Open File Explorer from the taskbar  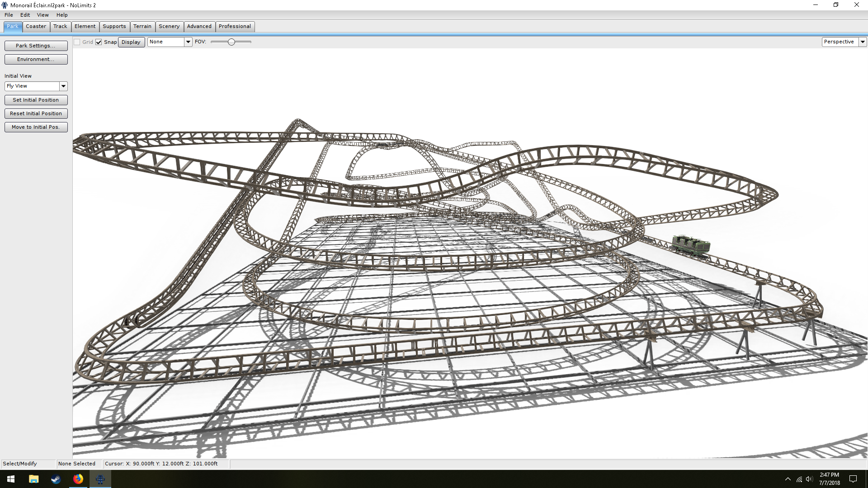tap(33, 479)
